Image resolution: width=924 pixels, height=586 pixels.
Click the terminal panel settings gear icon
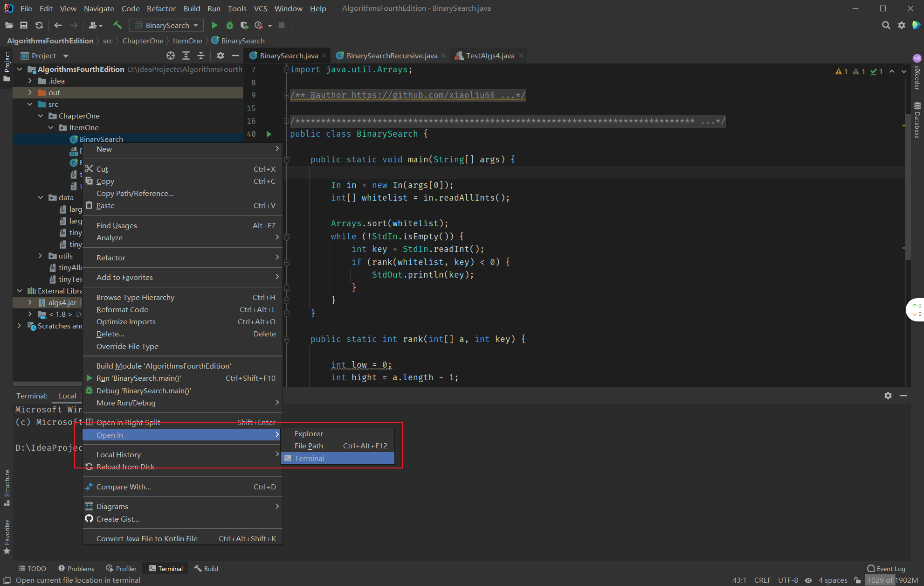click(x=888, y=396)
